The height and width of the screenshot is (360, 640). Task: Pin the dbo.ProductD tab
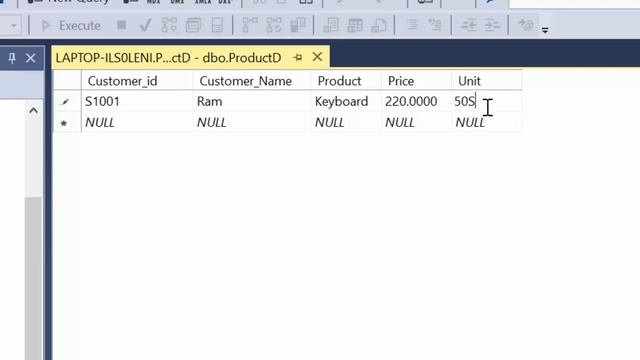tap(298, 58)
